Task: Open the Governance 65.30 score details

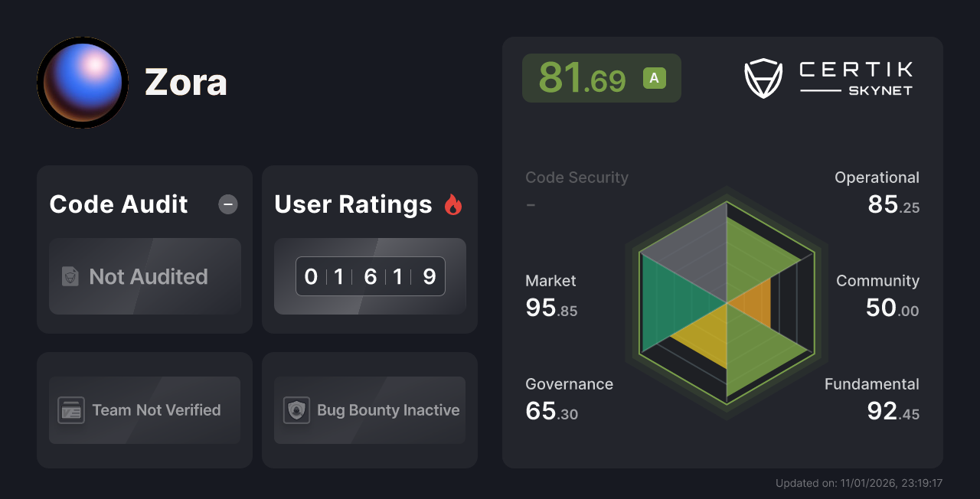Action: pyautogui.click(x=569, y=398)
